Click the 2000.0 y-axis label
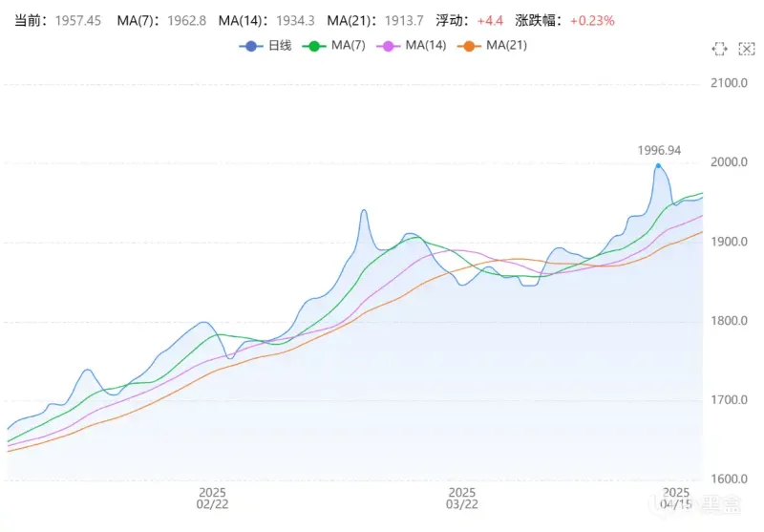The height and width of the screenshot is (532, 764). tap(729, 163)
